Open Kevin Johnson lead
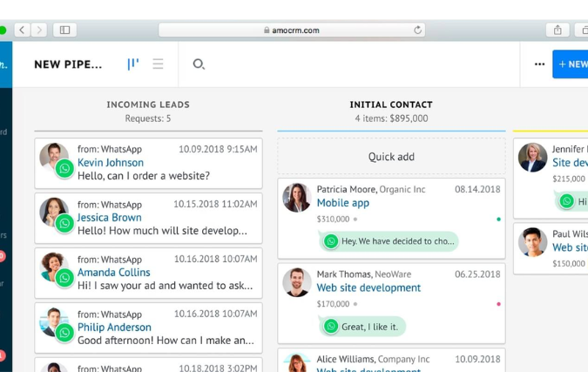The image size is (588, 392). pos(111,162)
